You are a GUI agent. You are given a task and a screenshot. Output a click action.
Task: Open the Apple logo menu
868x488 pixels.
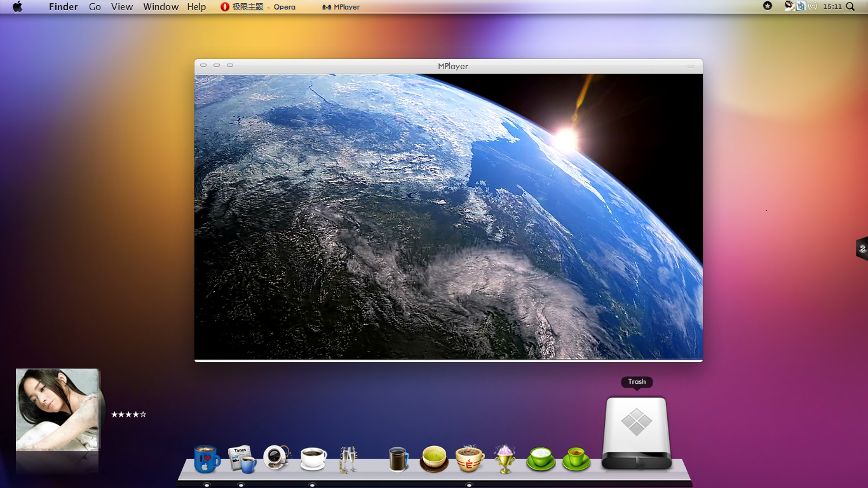click(x=18, y=6)
